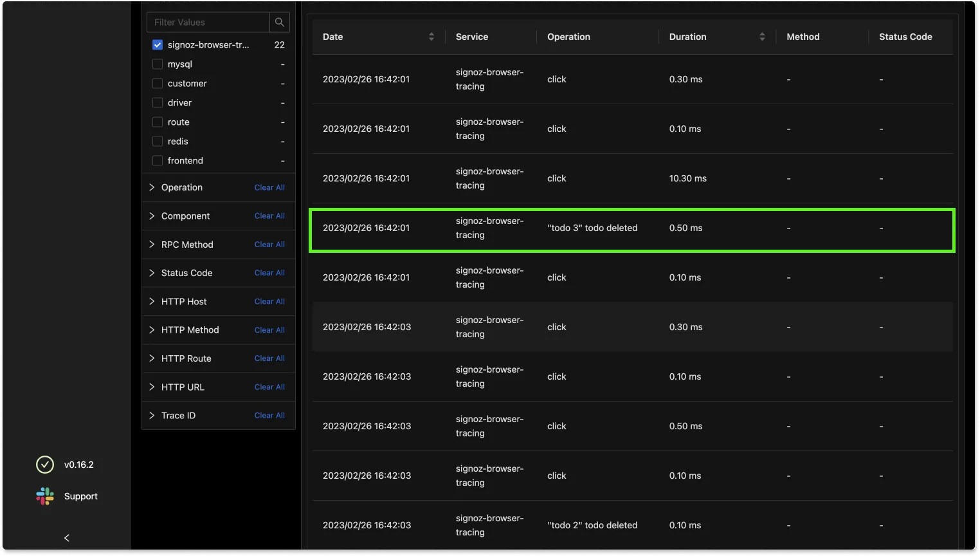Tick the frontend service checkbox
Screen dimensions: 980x556
158,161
